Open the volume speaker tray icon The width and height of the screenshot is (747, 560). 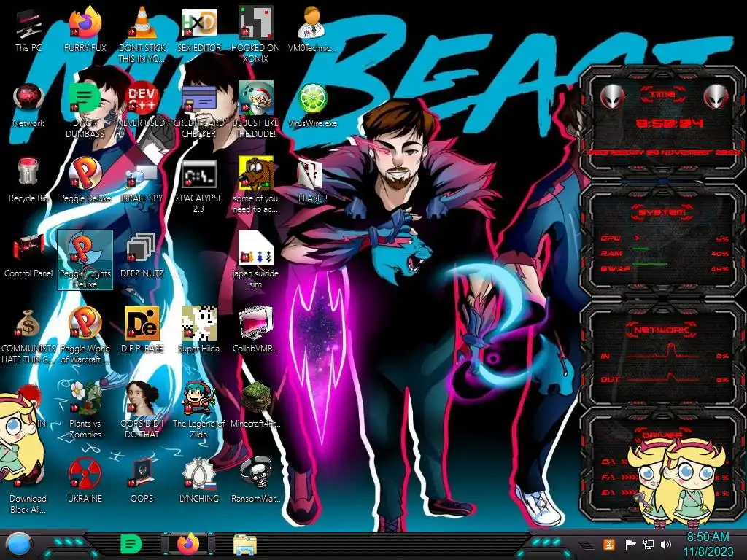point(666,544)
